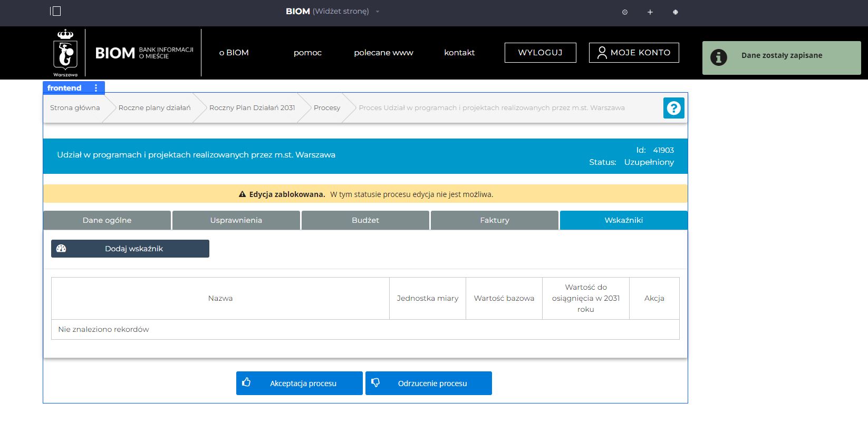Click the info icon in the notification
This screenshot has width=868, height=433.
click(x=718, y=57)
